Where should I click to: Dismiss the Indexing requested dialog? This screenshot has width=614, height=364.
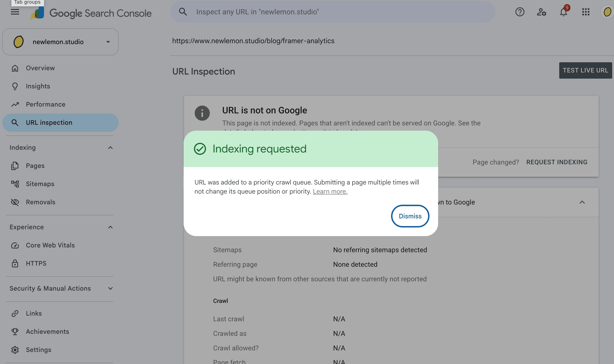tap(410, 216)
